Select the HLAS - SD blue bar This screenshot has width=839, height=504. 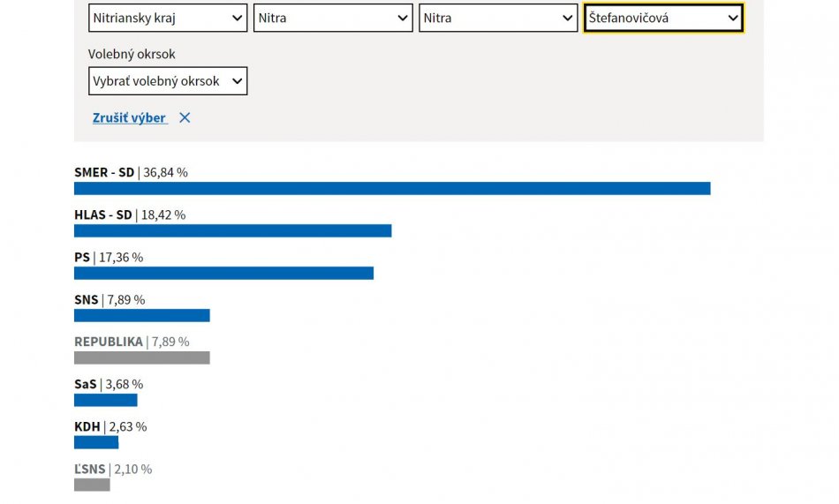[x=232, y=230]
